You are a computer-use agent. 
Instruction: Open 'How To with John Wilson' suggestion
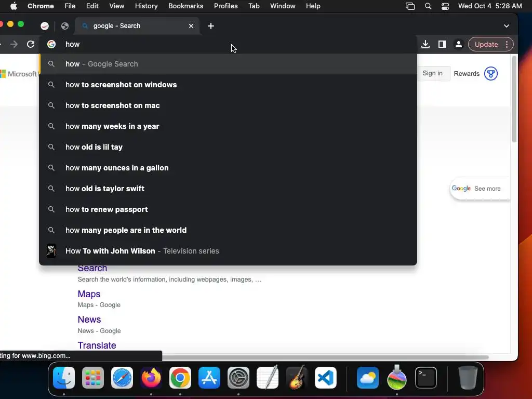click(228, 251)
